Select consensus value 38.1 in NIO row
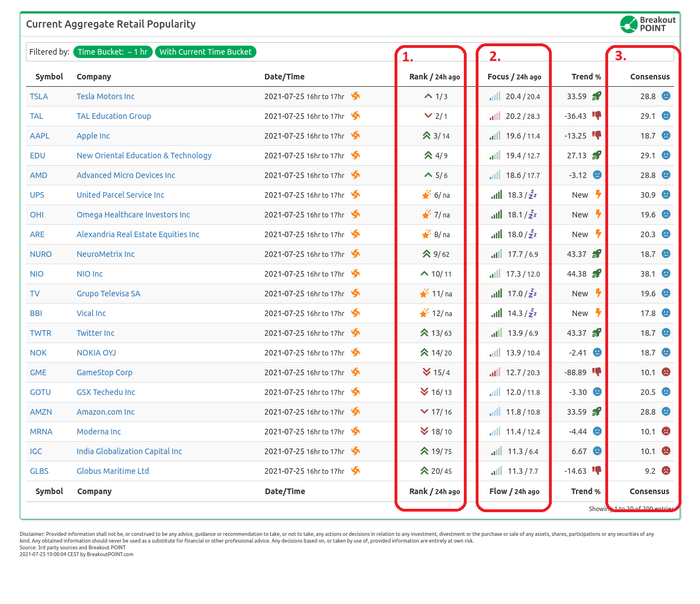700x604 pixels. (x=648, y=274)
